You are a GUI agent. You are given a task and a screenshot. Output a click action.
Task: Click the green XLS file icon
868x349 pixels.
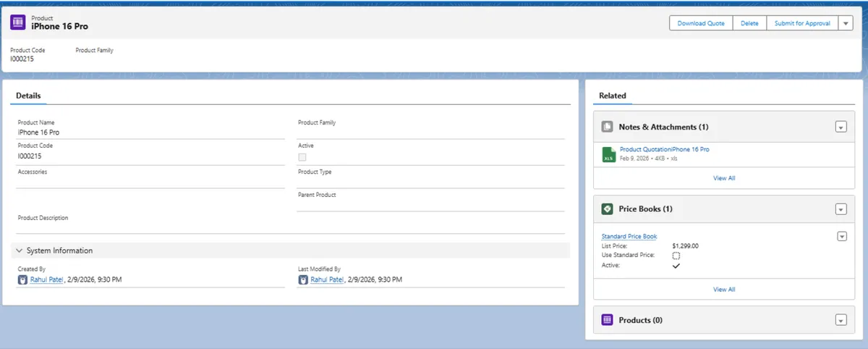[x=608, y=154]
